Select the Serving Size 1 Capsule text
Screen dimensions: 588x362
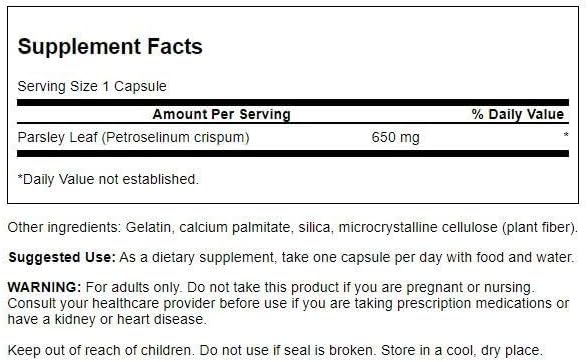click(x=92, y=87)
